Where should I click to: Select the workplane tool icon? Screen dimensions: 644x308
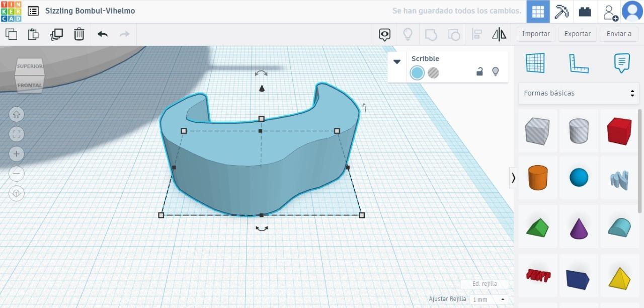535,63
